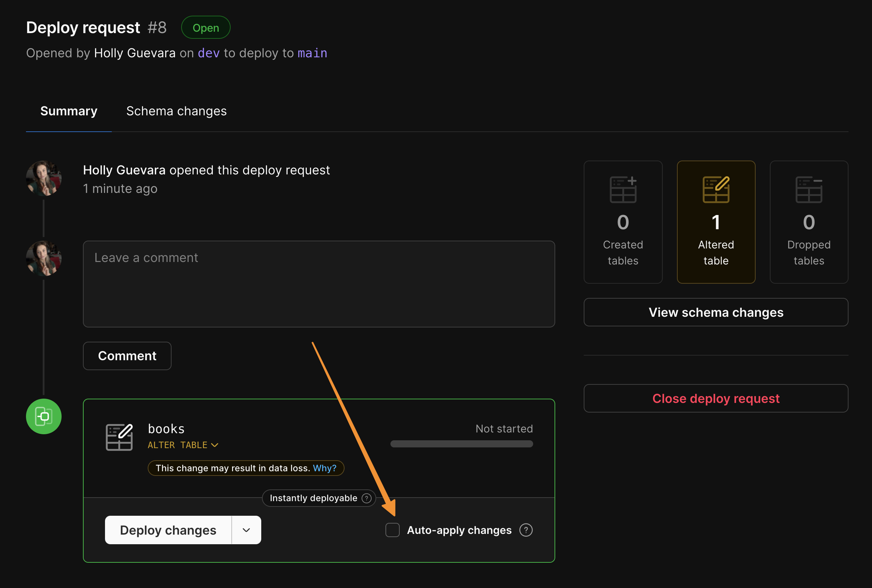Click the Leave a comment text field
The height and width of the screenshot is (588, 872).
pos(319,284)
